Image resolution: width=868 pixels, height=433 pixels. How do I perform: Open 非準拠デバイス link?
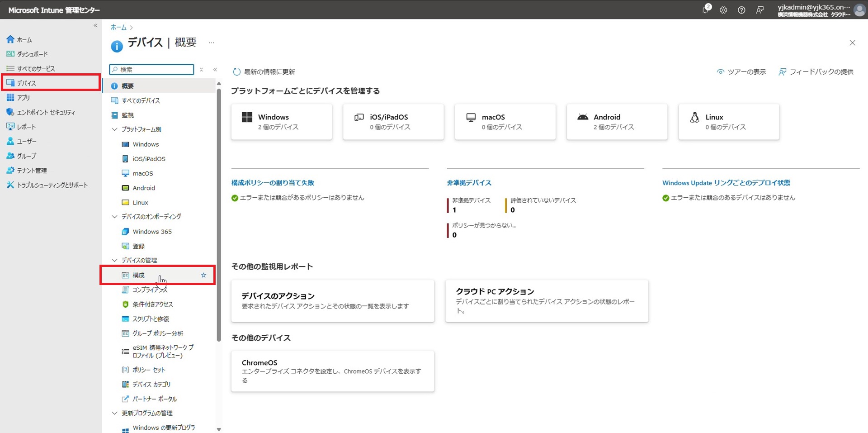click(469, 183)
